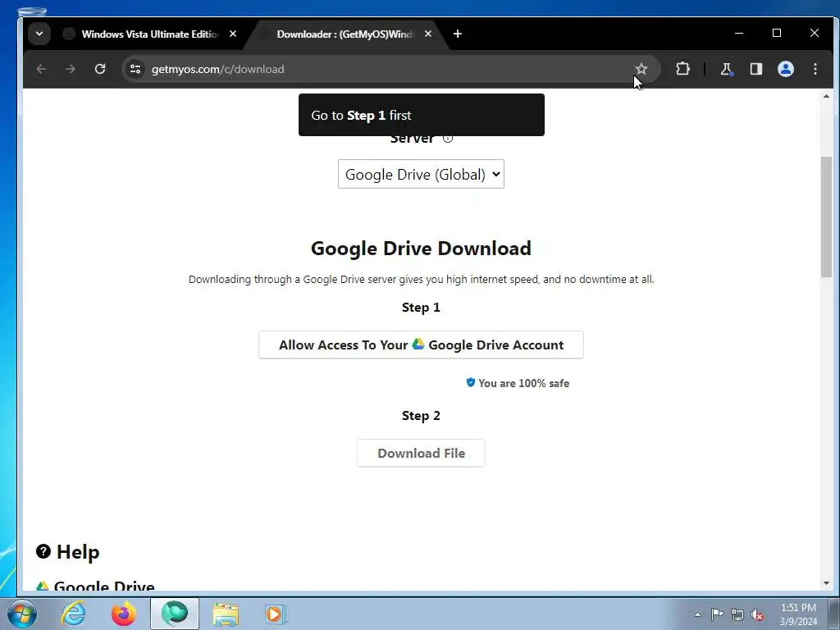
Task: Open Action Center flag icon
Action: (x=717, y=614)
